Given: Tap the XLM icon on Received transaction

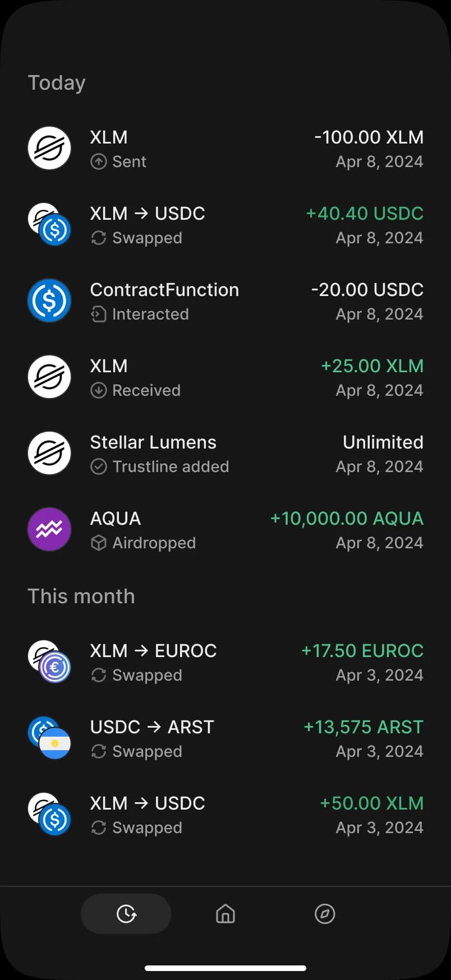Looking at the screenshot, I should 49,377.
